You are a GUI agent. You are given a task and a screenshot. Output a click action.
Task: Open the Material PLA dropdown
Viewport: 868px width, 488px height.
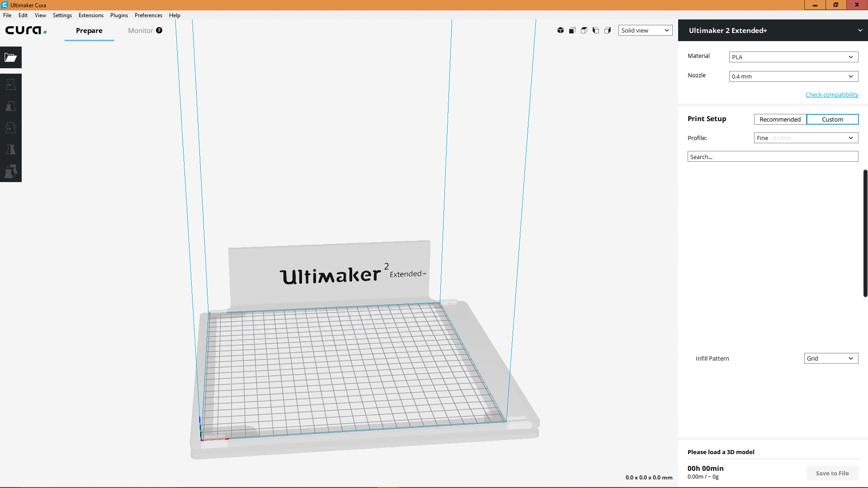pyautogui.click(x=793, y=57)
